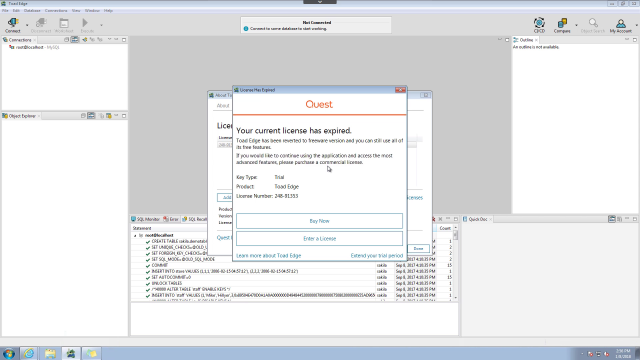Open the Window menu
This screenshot has width=640, height=360.
tap(92, 11)
